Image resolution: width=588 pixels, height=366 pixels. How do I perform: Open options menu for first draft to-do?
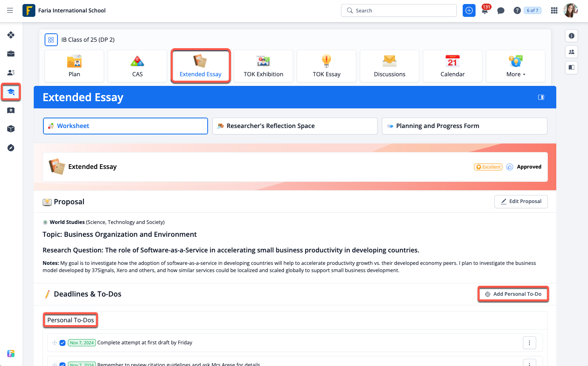(529, 343)
